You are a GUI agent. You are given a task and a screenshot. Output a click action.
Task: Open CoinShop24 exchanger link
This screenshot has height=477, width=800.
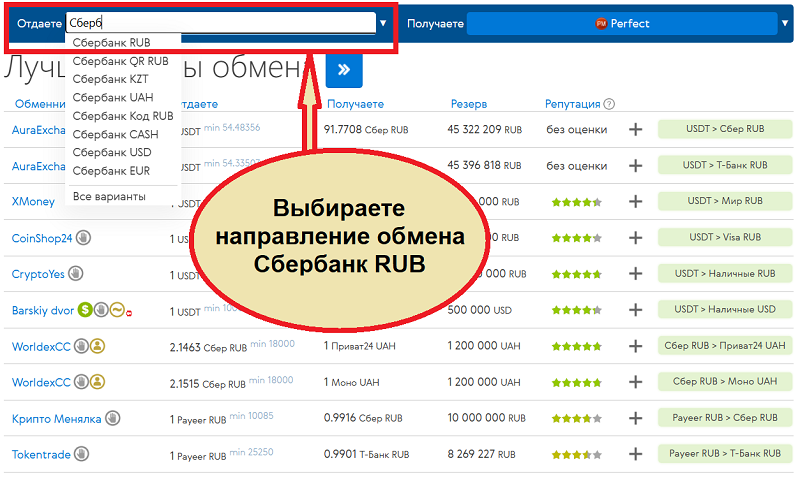click(42, 238)
